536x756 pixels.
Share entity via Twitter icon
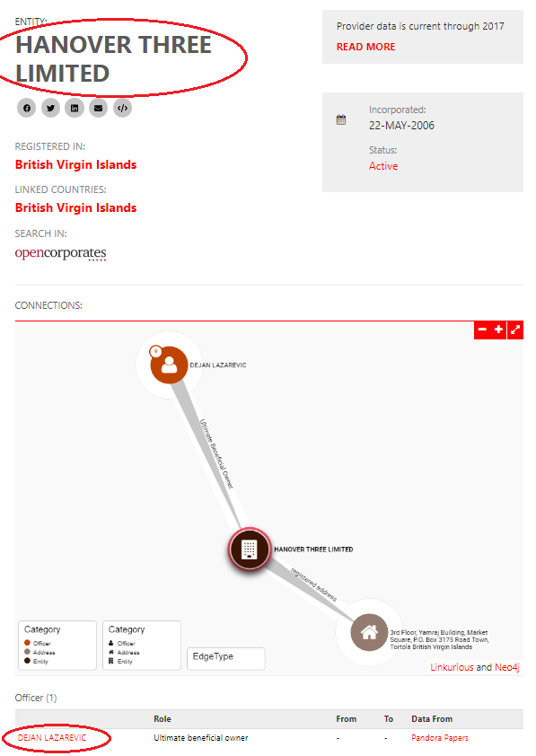coord(50,108)
